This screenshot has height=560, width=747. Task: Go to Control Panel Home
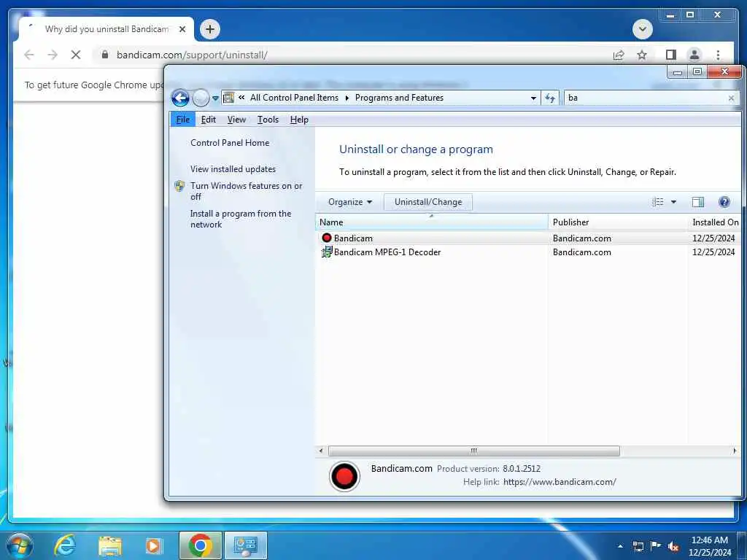pos(230,143)
